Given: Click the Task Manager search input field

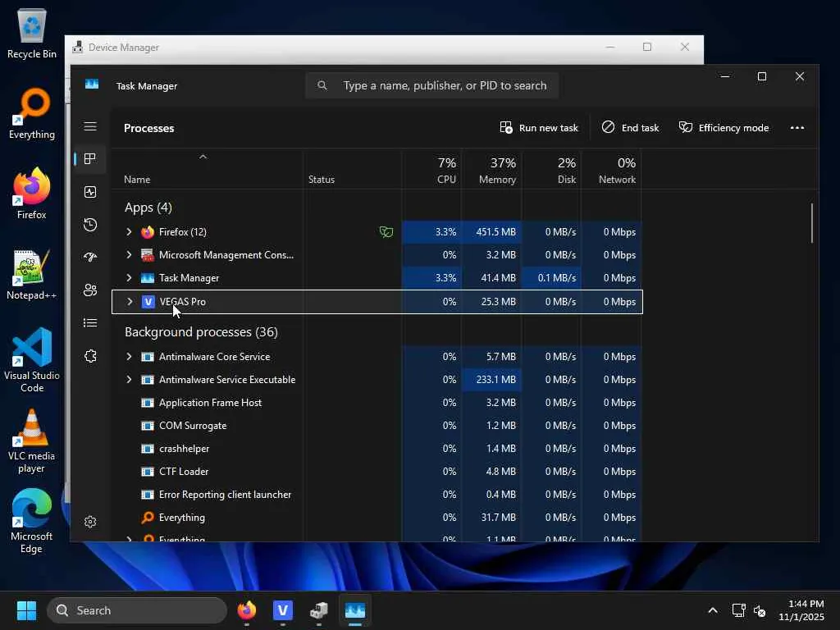Looking at the screenshot, I should pos(431,85).
